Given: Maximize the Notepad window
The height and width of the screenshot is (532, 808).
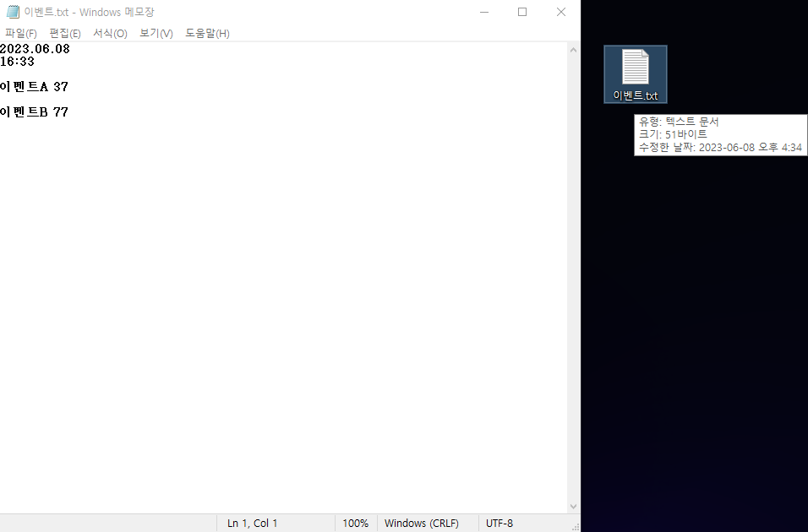Looking at the screenshot, I should click(x=522, y=12).
